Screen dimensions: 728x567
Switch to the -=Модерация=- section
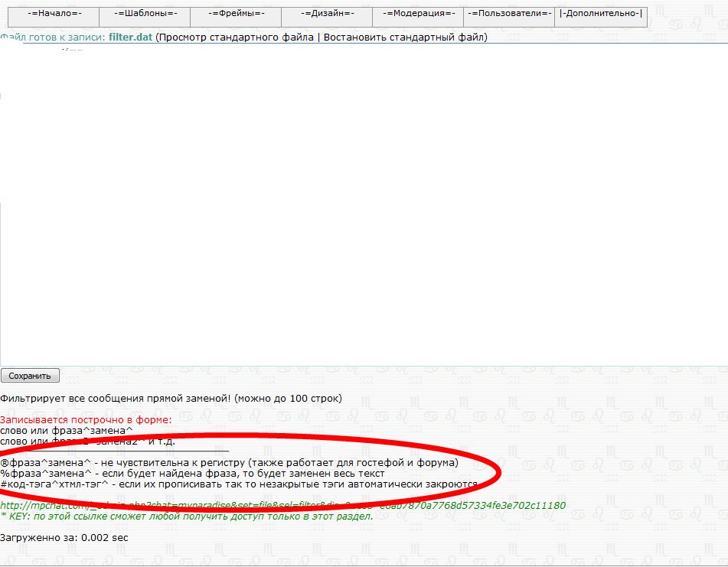pyautogui.click(x=418, y=14)
